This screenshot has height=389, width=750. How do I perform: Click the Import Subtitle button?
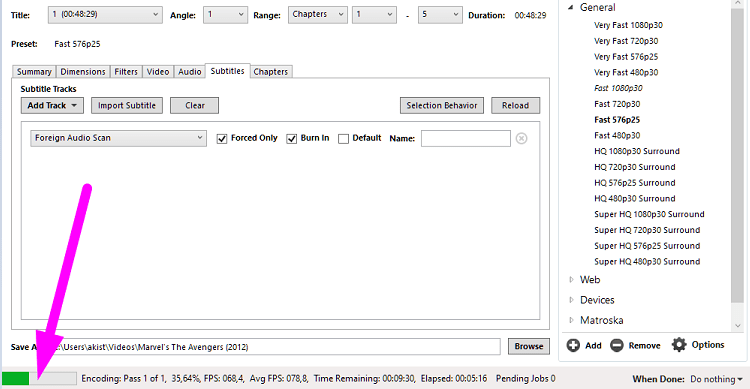tap(127, 106)
